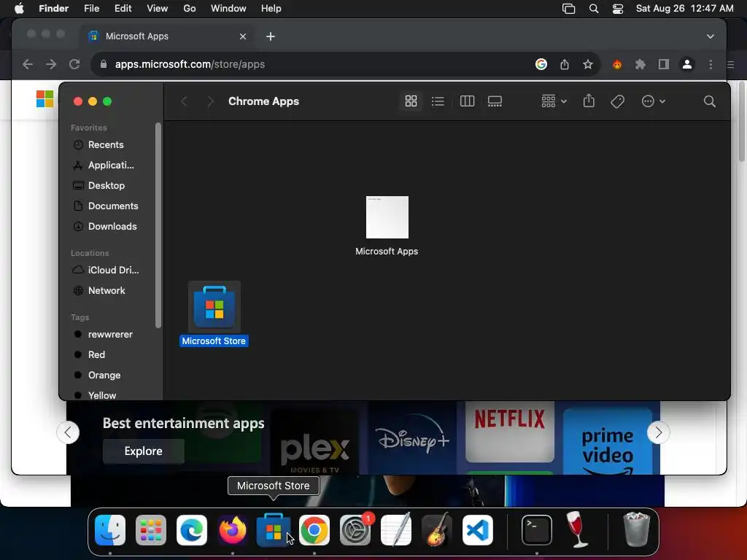Open the Chrome extensions puzzle icon
The width and height of the screenshot is (747, 560).
pyautogui.click(x=640, y=64)
